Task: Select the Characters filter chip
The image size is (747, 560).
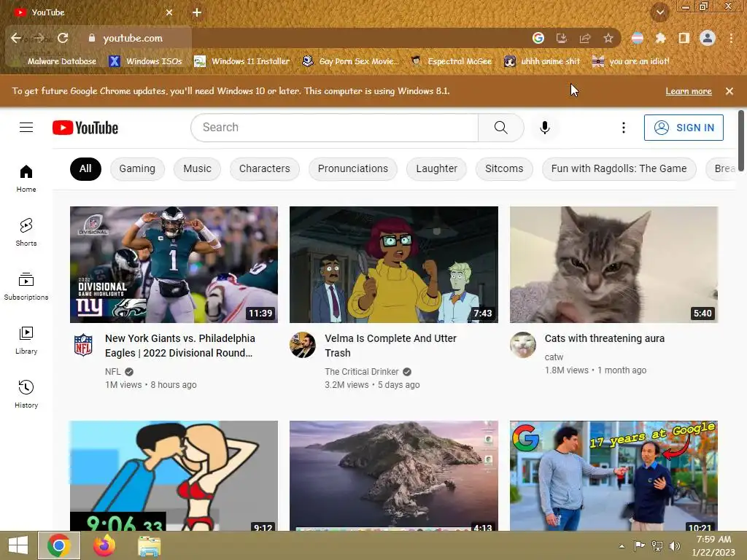Action: tap(264, 169)
